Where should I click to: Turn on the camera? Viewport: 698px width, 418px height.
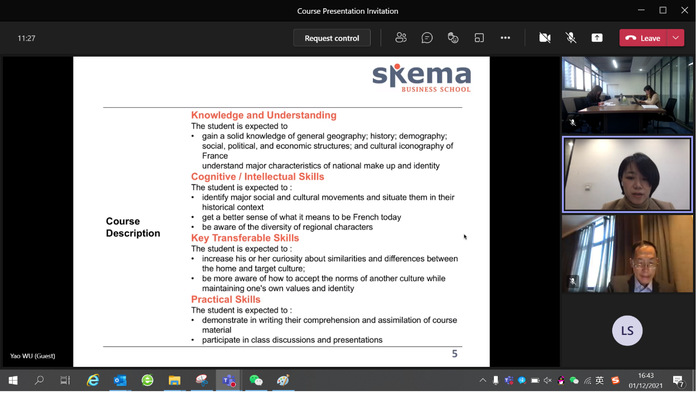pyautogui.click(x=545, y=38)
